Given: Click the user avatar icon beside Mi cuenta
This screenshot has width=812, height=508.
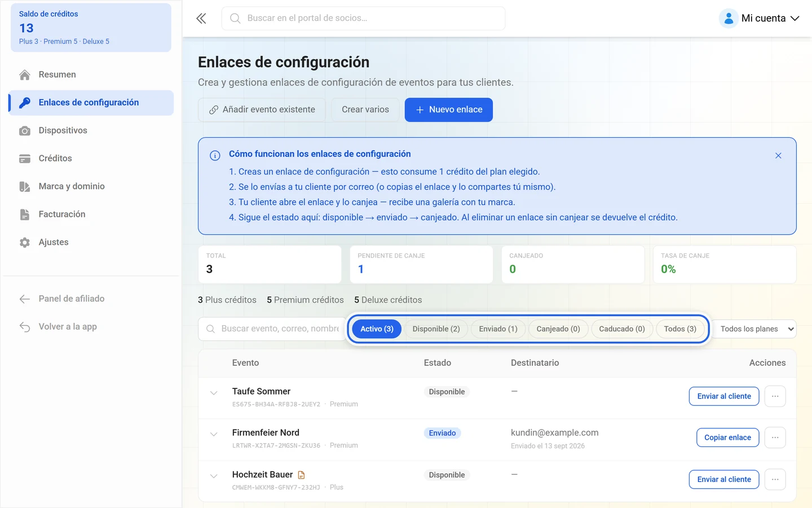Looking at the screenshot, I should coord(729,18).
